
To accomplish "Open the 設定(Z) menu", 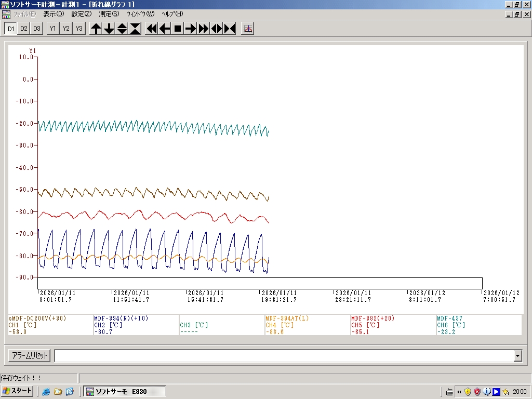I will click(81, 14).
